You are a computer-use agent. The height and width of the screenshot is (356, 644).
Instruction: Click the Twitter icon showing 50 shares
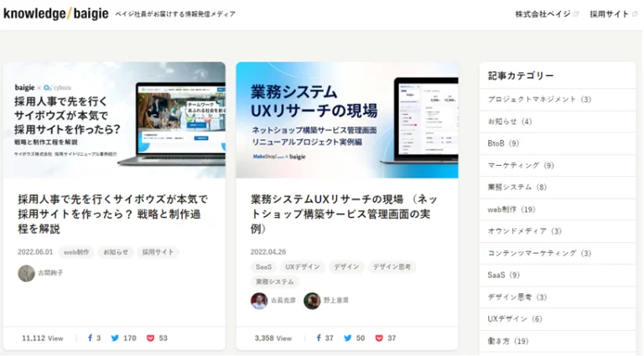tap(348, 338)
